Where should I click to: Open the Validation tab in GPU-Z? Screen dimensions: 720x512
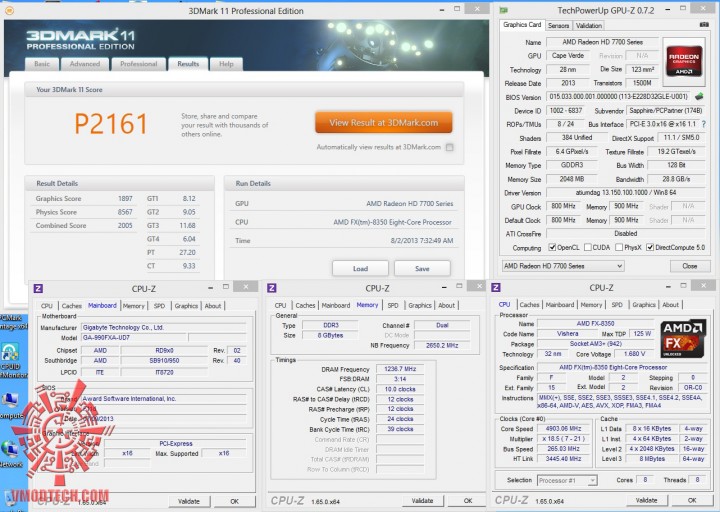point(589,26)
